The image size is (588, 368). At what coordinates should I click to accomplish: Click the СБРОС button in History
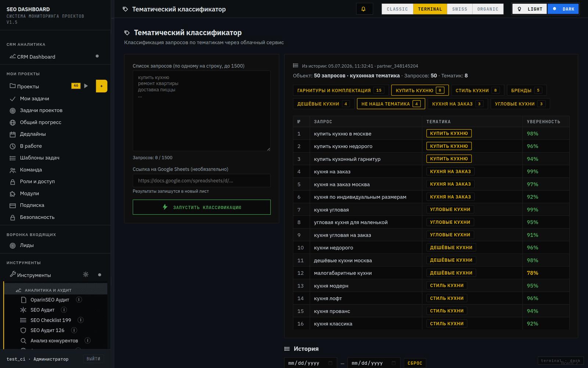tap(415, 363)
